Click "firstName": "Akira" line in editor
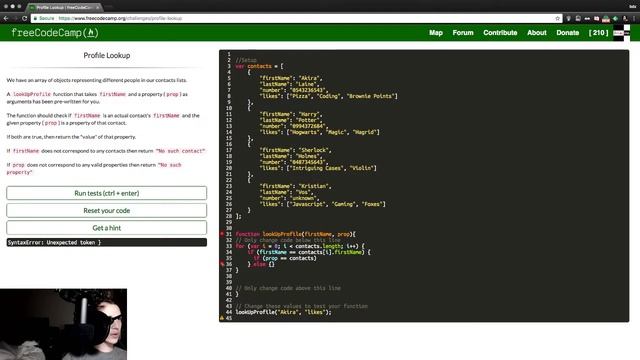640x360 pixels. [x=291, y=78]
